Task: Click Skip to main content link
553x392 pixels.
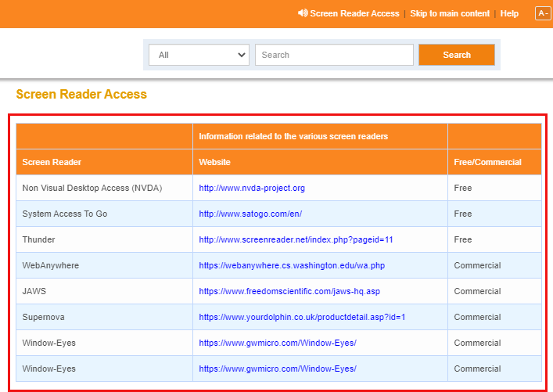Action: pos(450,13)
